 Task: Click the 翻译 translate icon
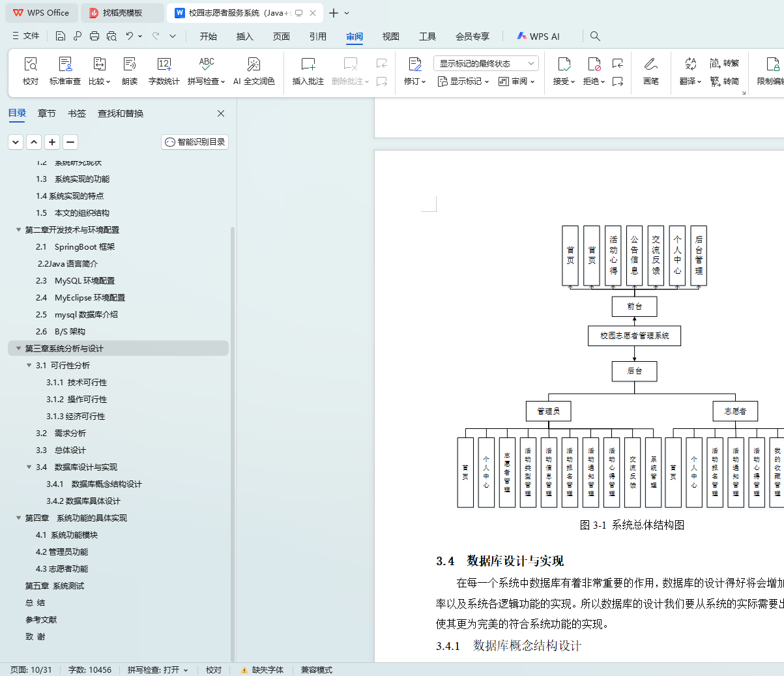click(x=691, y=64)
